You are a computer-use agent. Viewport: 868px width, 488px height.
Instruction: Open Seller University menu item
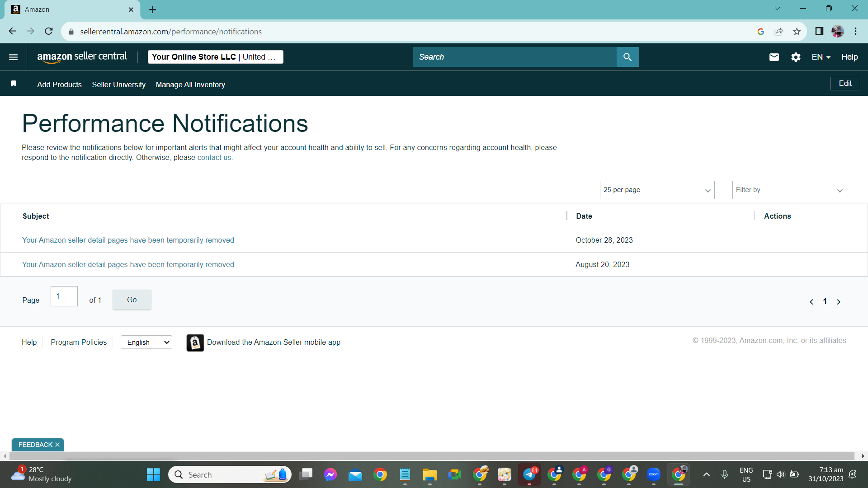point(118,84)
